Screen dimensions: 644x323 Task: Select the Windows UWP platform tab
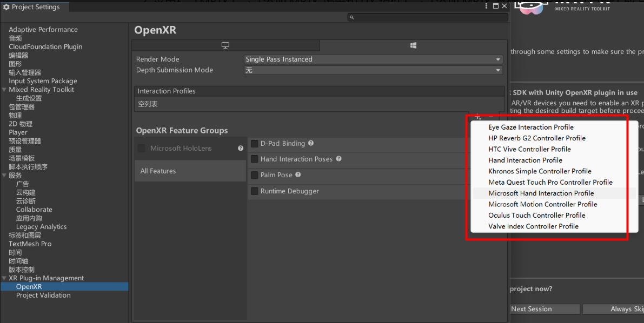pos(413,45)
